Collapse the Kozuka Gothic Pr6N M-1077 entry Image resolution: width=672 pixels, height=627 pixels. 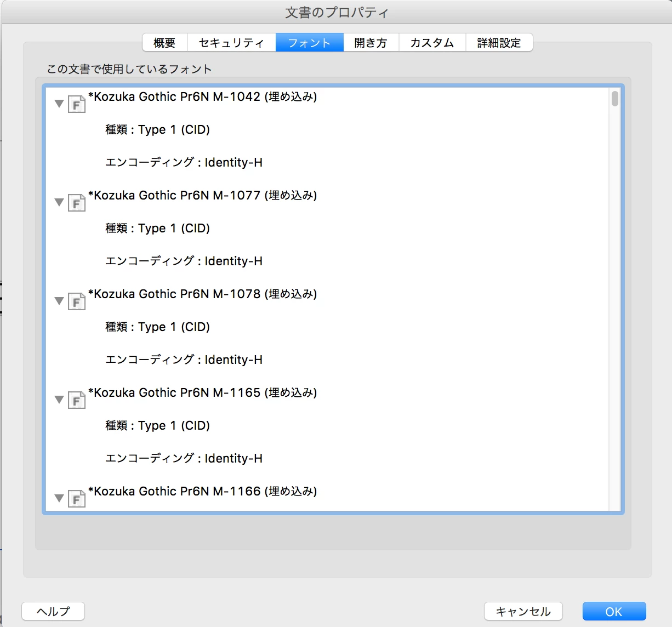click(x=59, y=202)
